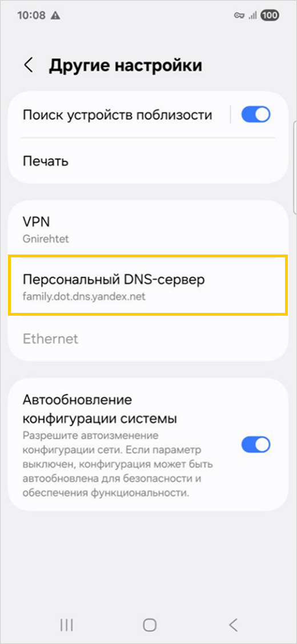Open the VPN settings entry
The width and height of the screenshot is (297, 644).
(148, 229)
